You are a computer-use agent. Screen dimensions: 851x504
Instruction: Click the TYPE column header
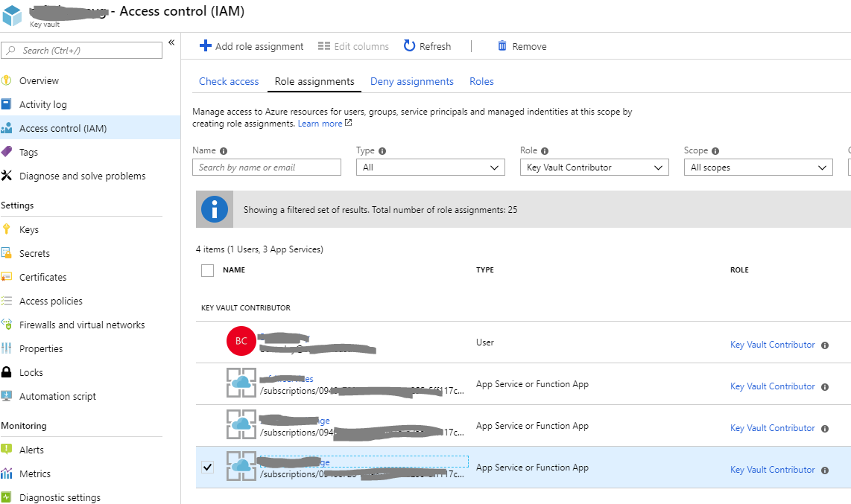(x=484, y=270)
